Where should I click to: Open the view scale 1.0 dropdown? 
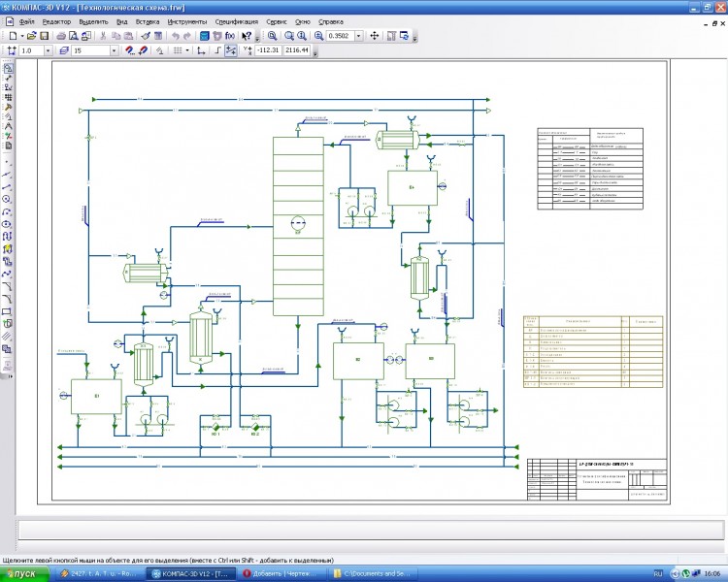pyautogui.click(x=48, y=50)
